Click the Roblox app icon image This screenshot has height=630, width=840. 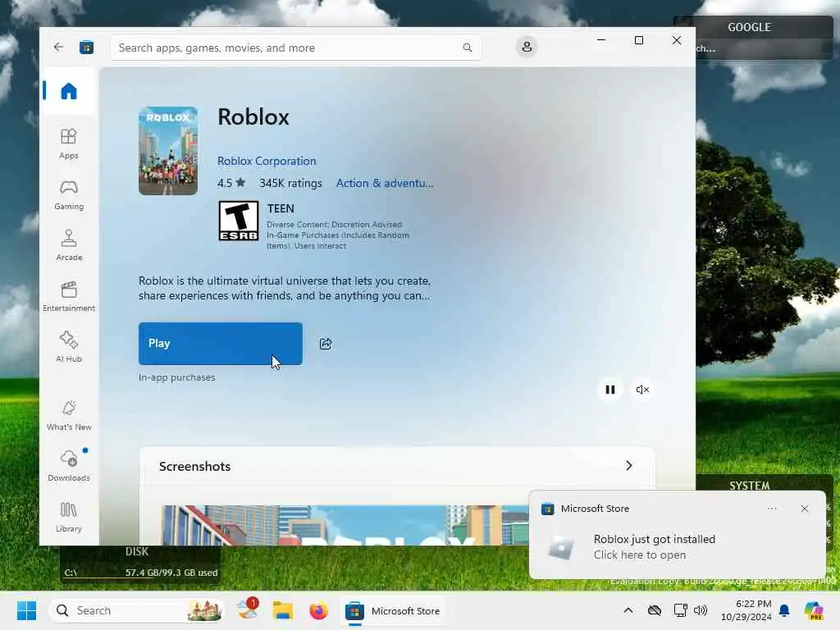click(168, 151)
